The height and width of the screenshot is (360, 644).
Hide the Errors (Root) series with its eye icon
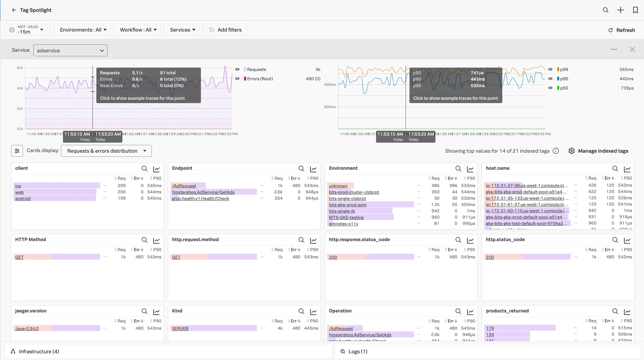[x=237, y=79]
